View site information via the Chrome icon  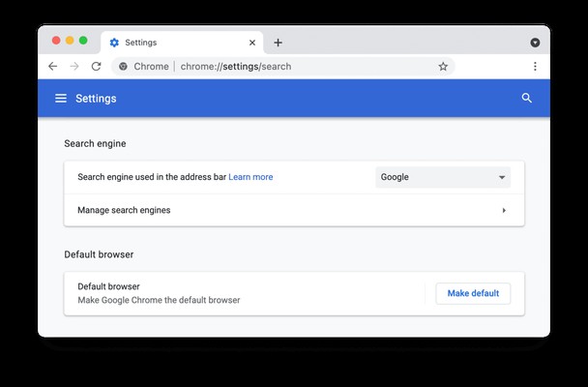123,67
